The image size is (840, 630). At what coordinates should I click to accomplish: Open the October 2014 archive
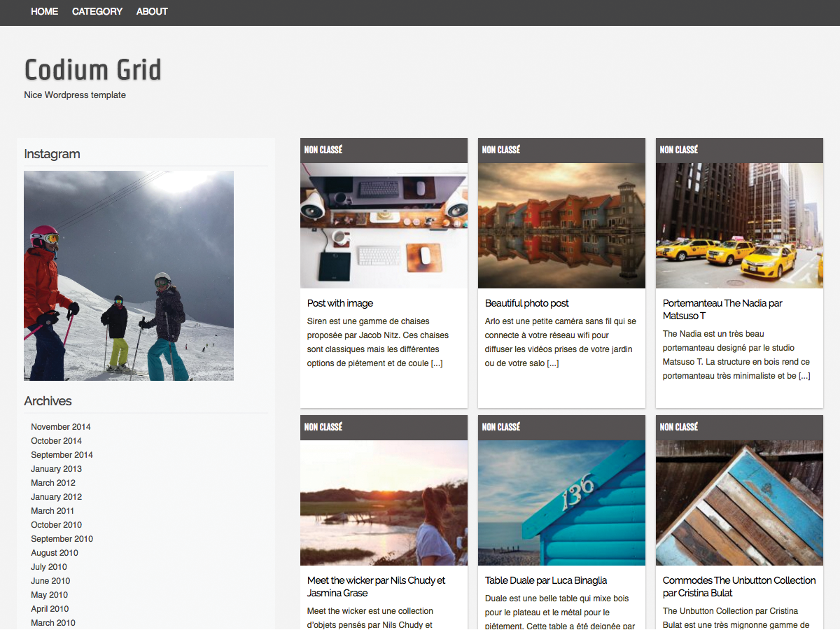click(x=56, y=440)
